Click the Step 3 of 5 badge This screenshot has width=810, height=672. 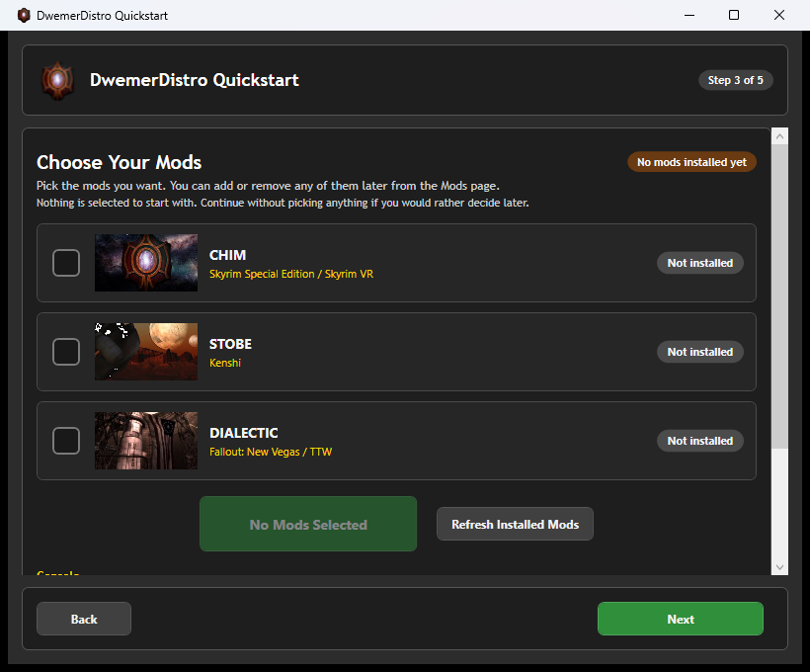point(736,80)
